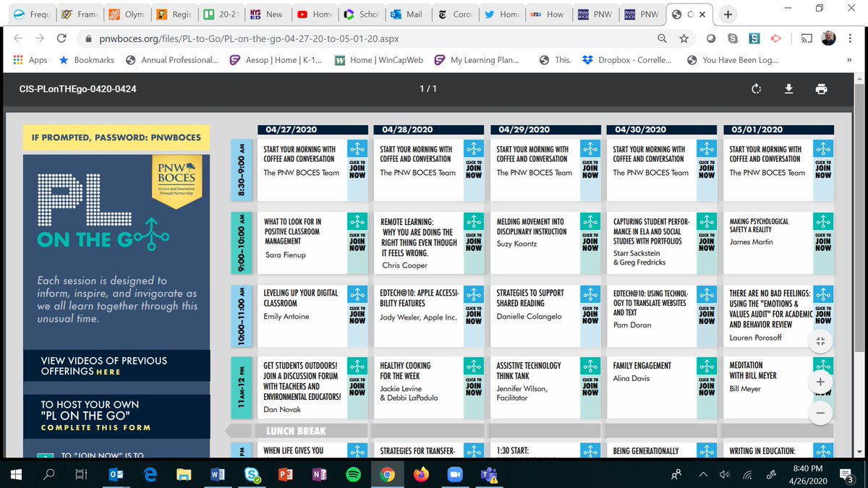
Task: Open Skype browser extension
Action: (x=733, y=38)
